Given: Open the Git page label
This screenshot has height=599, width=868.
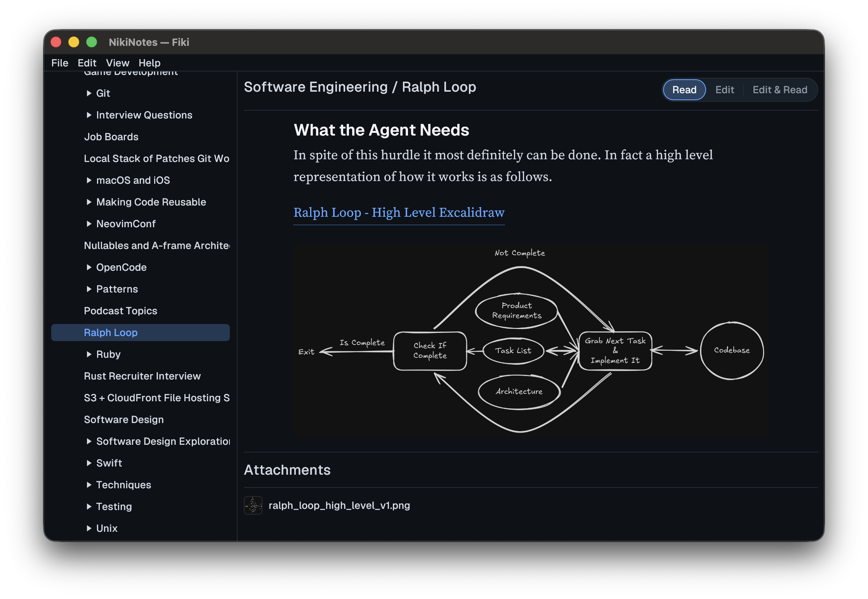Looking at the screenshot, I should 103,93.
